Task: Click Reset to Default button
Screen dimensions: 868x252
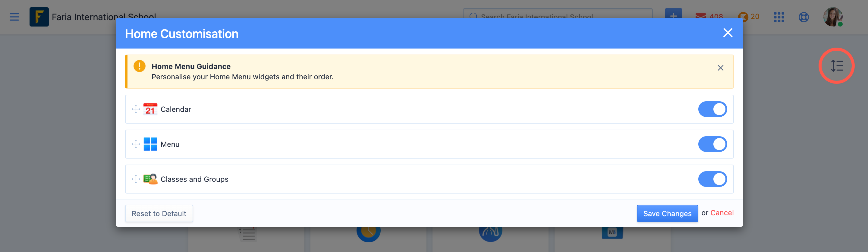Action: click(x=159, y=214)
